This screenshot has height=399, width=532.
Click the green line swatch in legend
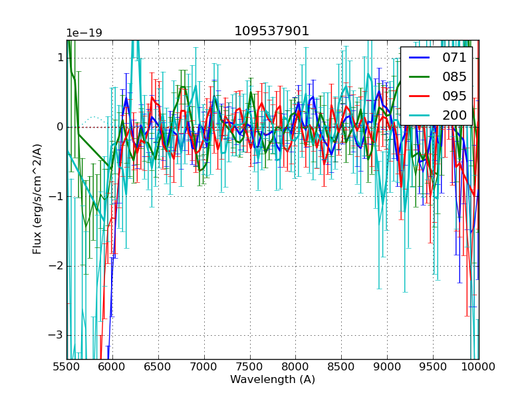(420, 77)
